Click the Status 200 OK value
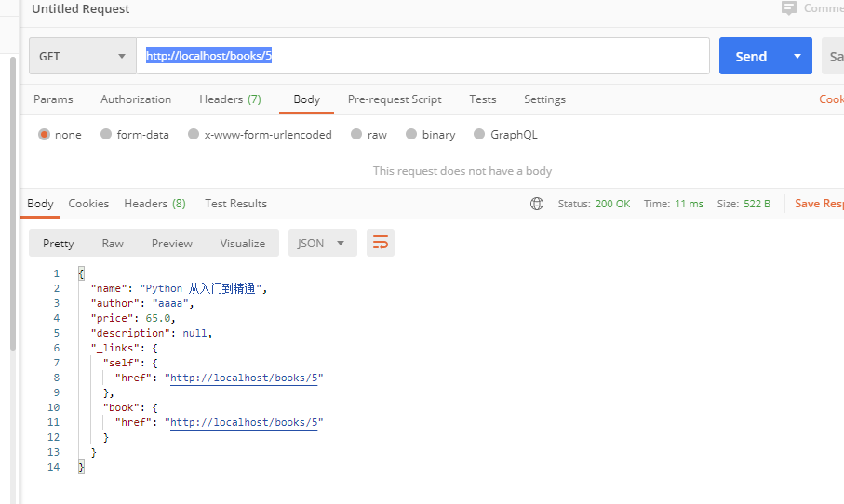Viewport: 844px width, 504px height. [612, 204]
